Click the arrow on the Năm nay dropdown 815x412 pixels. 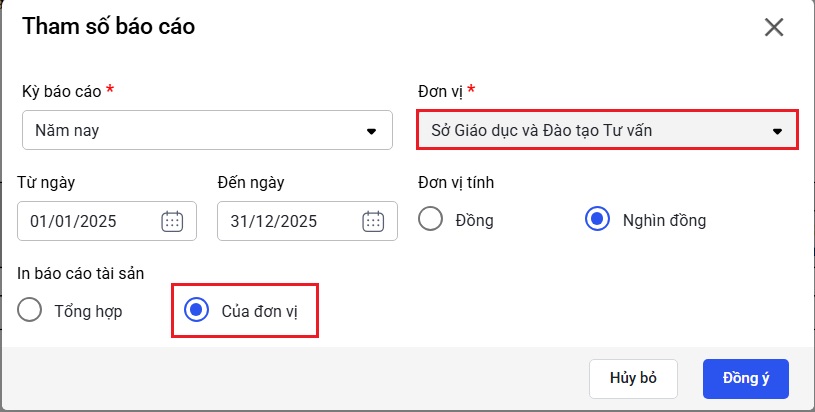[x=371, y=131]
